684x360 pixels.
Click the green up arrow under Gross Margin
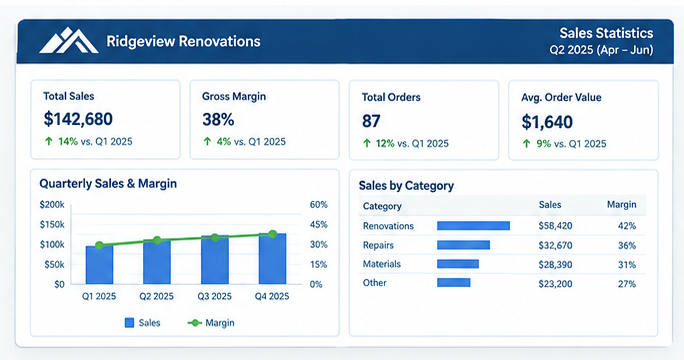[208, 141]
